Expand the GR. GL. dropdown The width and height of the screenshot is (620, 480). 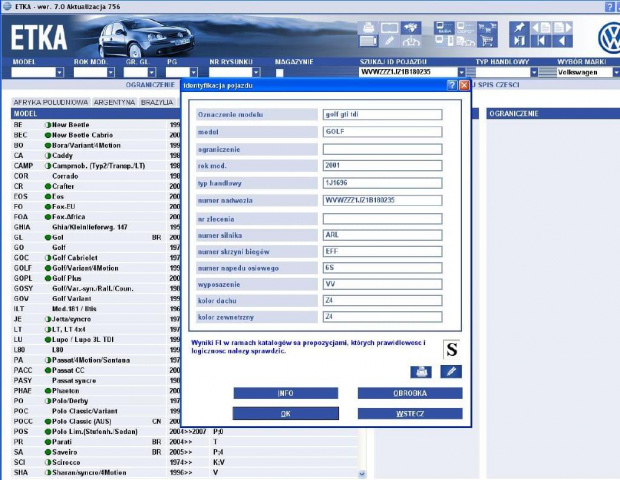coord(152,72)
